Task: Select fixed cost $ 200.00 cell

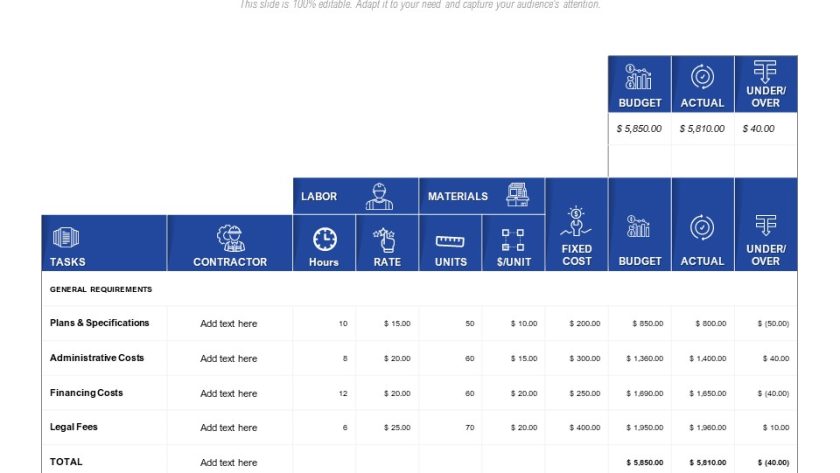Action: pos(584,324)
